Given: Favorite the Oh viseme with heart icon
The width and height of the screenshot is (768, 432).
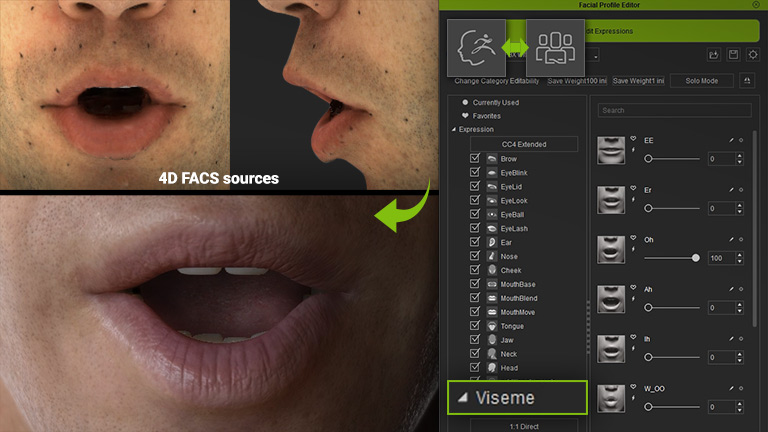Looking at the screenshot, I should [634, 238].
